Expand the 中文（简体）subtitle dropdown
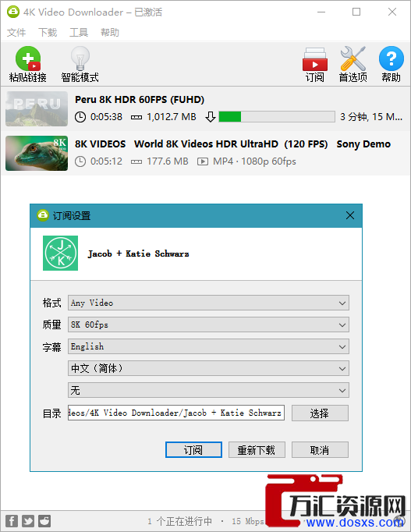This screenshot has height=532, width=411. pos(208,368)
